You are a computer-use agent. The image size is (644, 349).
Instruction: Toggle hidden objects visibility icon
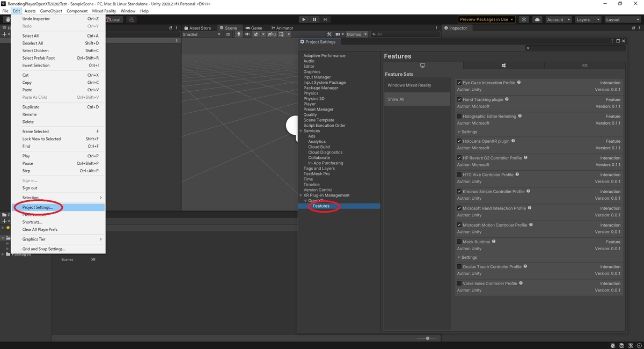pyautogui.click(x=272, y=34)
